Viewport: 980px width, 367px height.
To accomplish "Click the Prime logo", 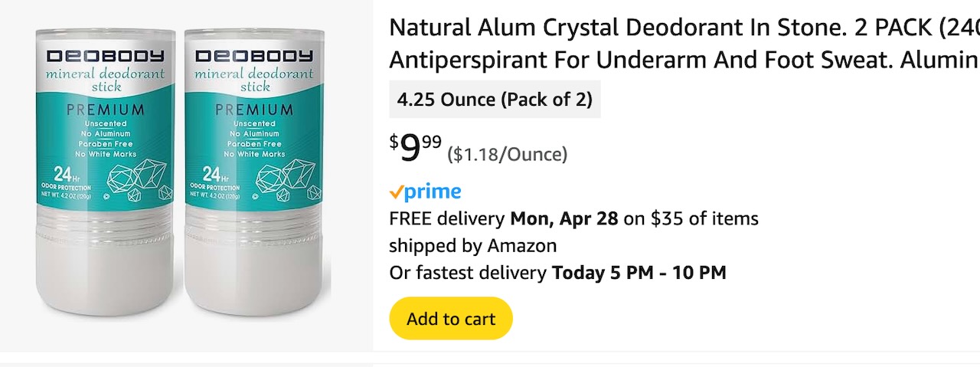I will point(425,192).
